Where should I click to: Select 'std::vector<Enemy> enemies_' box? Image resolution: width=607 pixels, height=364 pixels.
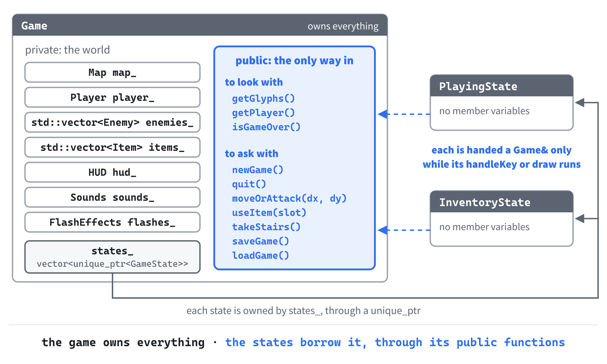coord(112,123)
